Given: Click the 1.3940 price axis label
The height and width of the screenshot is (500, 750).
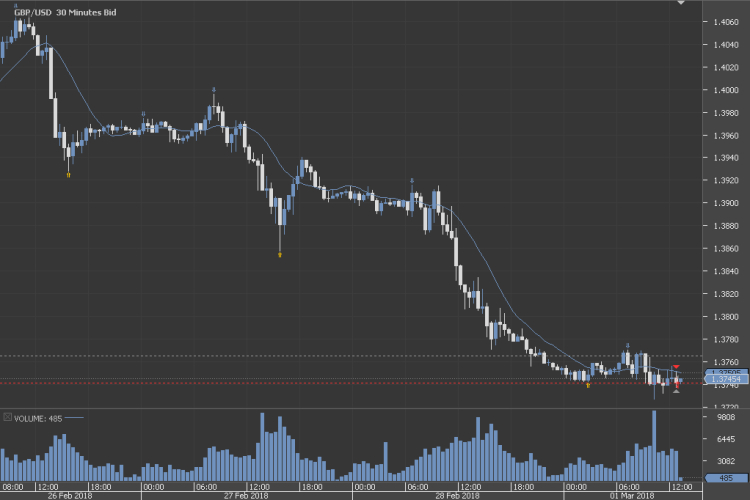Looking at the screenshot, I should tap(726, 158).
